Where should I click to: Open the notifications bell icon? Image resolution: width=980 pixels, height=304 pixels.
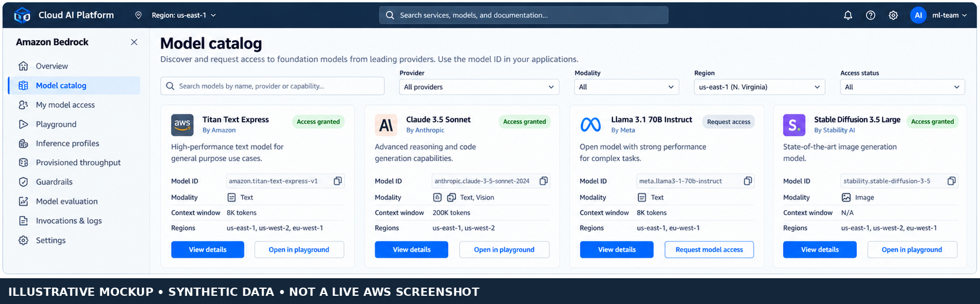click(x=848, y=15)
